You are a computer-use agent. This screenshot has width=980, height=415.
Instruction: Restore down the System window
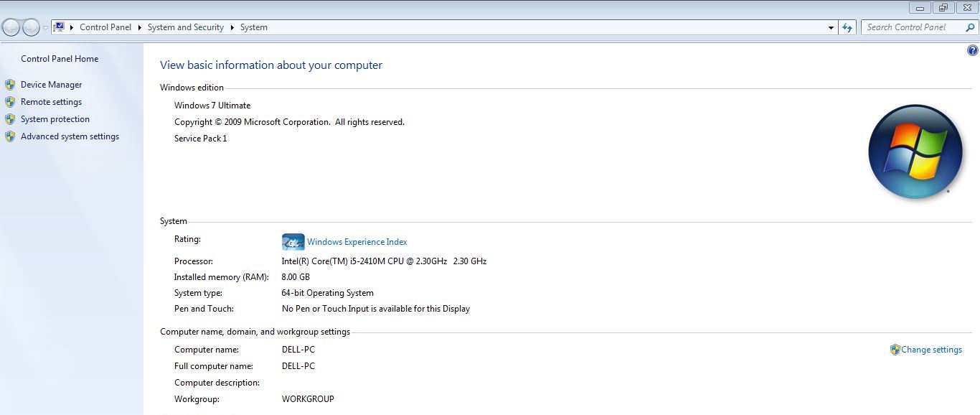pyautogui.click(x=943, y=7)
